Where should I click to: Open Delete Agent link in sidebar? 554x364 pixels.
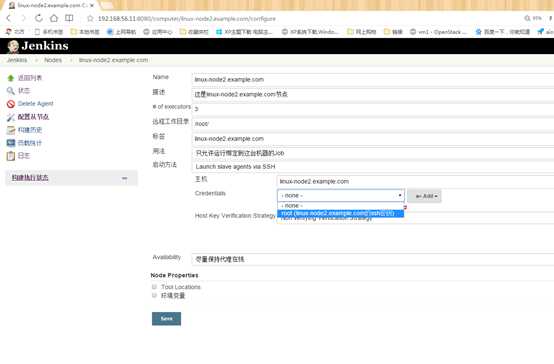35,104
